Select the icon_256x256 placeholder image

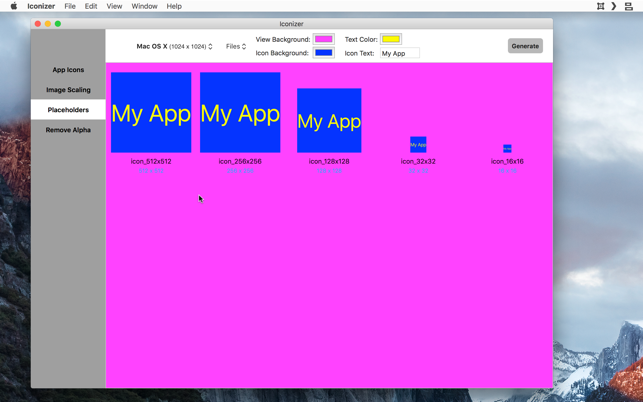click(240, 112)
